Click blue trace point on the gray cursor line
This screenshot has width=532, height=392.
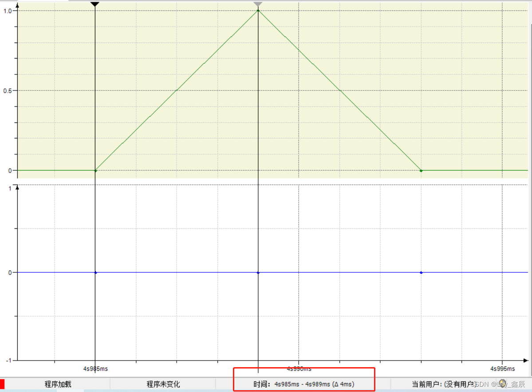point(258,273)
